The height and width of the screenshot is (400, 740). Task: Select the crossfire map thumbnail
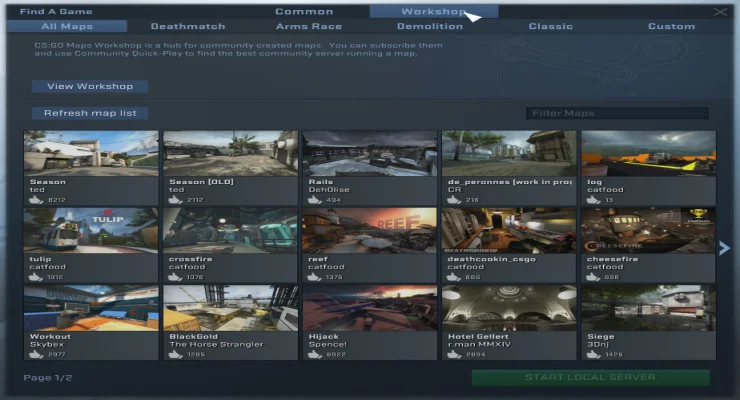[x=230, y=231]
